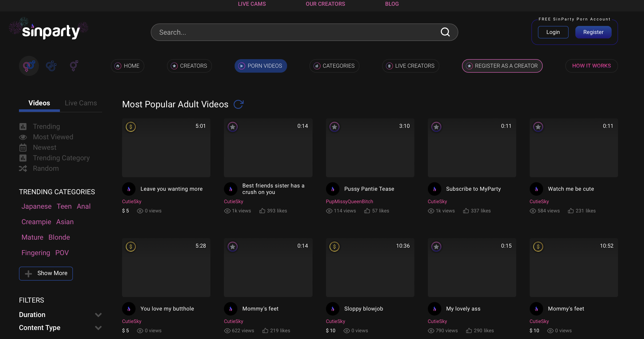Refresh Most Popular Adult Videos list
Image resolution: width=644 pixels, height=339 pixels.
pyautogui.click(x=238, y=104)
